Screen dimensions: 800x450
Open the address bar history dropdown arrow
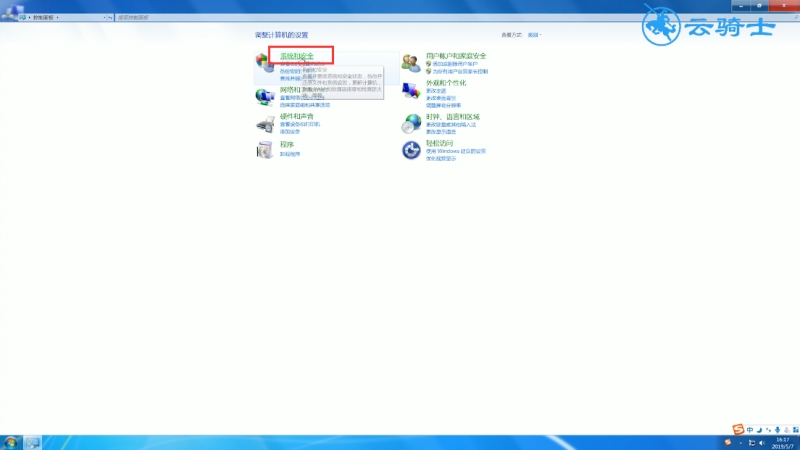coord(104,17)
